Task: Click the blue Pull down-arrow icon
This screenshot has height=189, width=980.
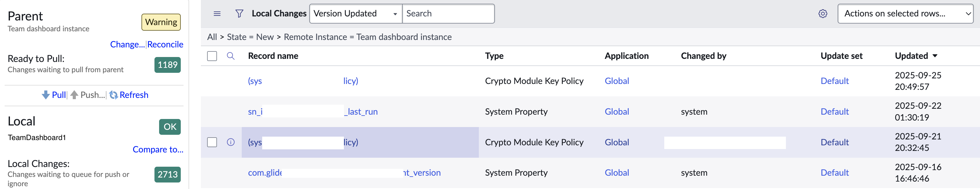Action: [46, 95]
